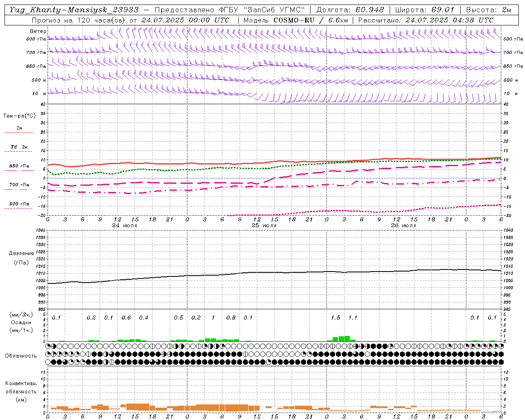Click the 1040 value on left pressure axis
This screenshot has height=420, width=525.
[40, 231]
